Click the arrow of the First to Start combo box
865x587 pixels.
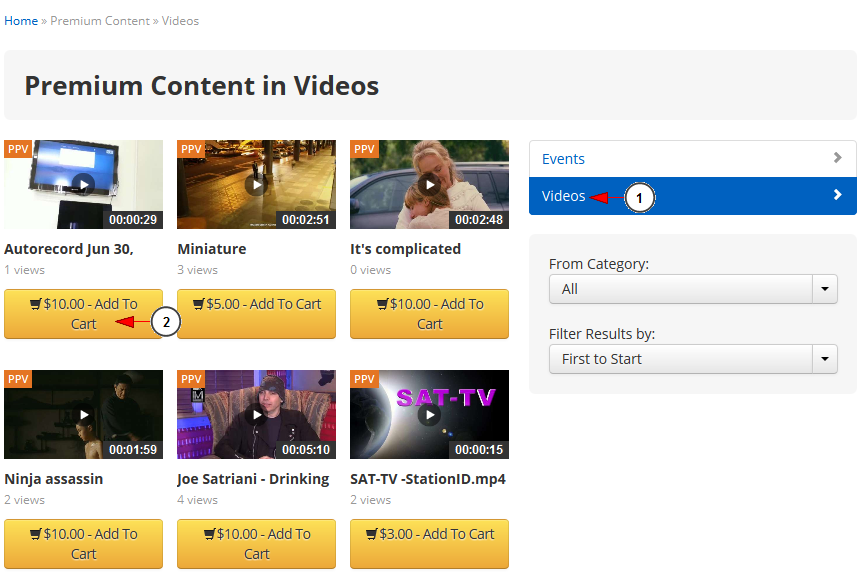click(x=825, y=359)
